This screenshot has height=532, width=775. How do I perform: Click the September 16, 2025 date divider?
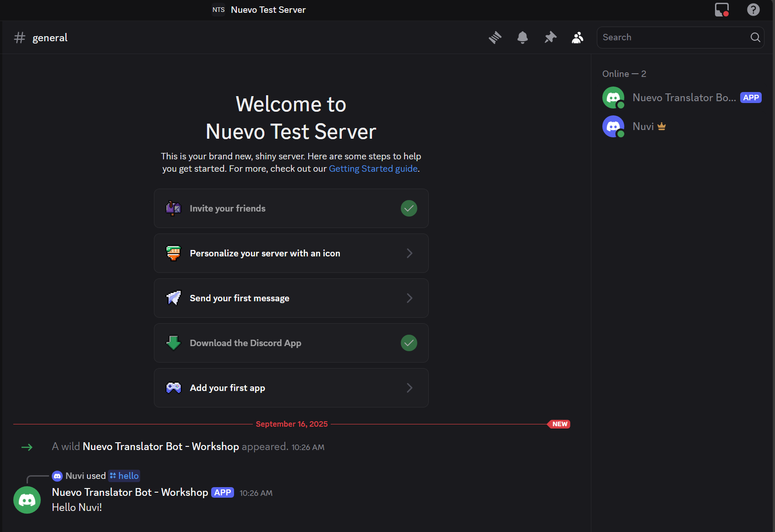(x=292, y=424)
